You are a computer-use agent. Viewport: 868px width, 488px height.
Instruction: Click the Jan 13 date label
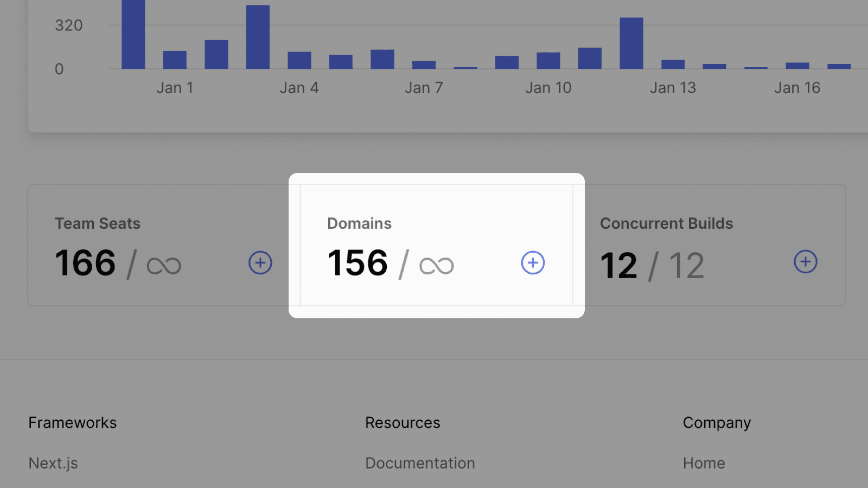click(x=673, y=88)
